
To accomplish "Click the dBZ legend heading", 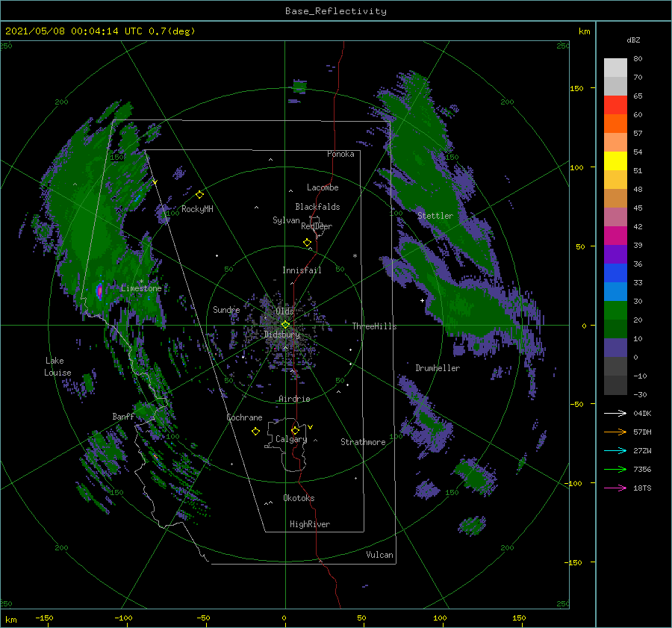I will [x=633, y=40].
